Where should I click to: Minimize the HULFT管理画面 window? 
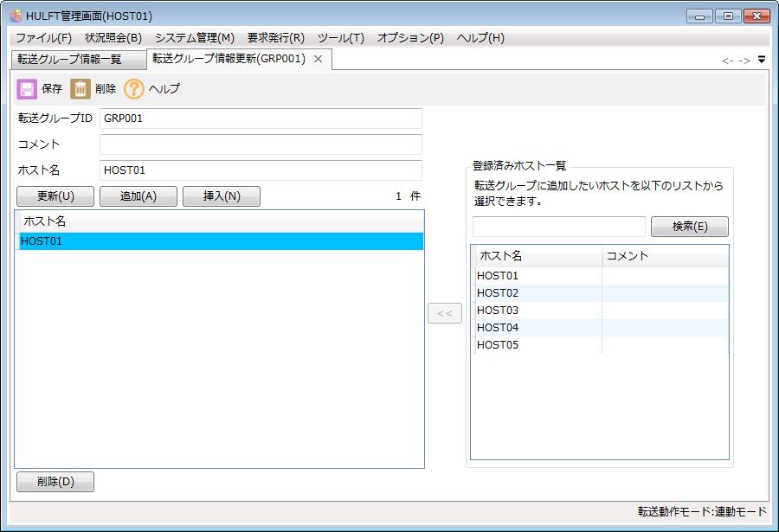(699, 16)
